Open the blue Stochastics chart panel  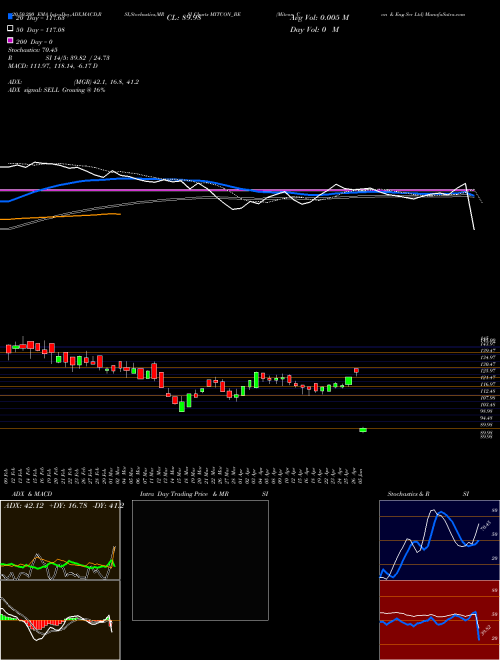tap(439, 540)
